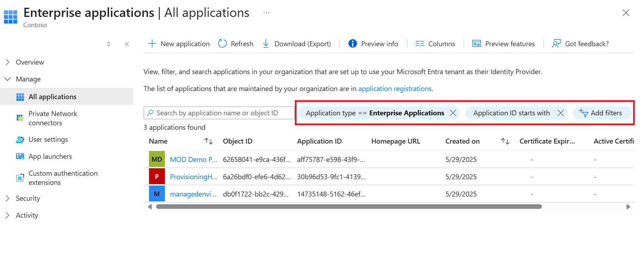
Task: Click the Preview info icon
Action: pyautogui.click(x=352, y=43)
